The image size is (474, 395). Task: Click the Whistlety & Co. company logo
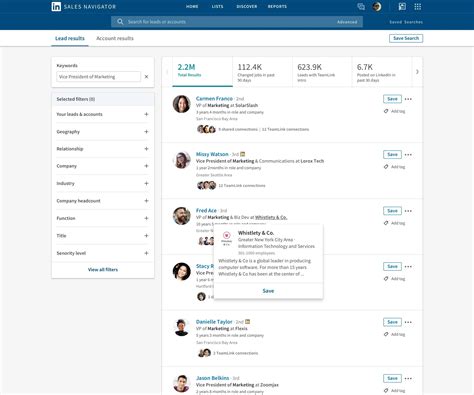click(x=227, y=238)
